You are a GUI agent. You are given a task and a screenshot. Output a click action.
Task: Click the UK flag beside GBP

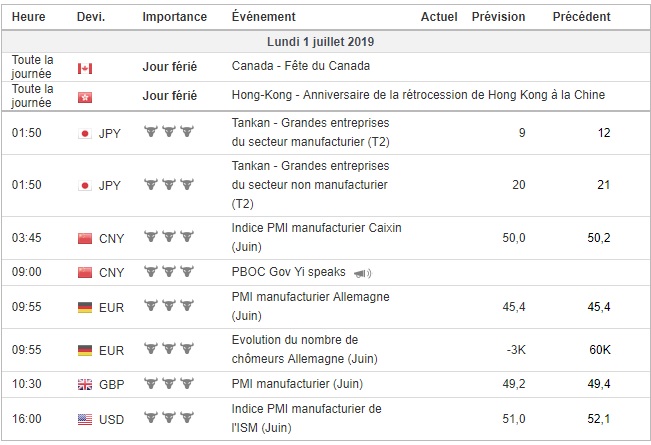point(85,385)
